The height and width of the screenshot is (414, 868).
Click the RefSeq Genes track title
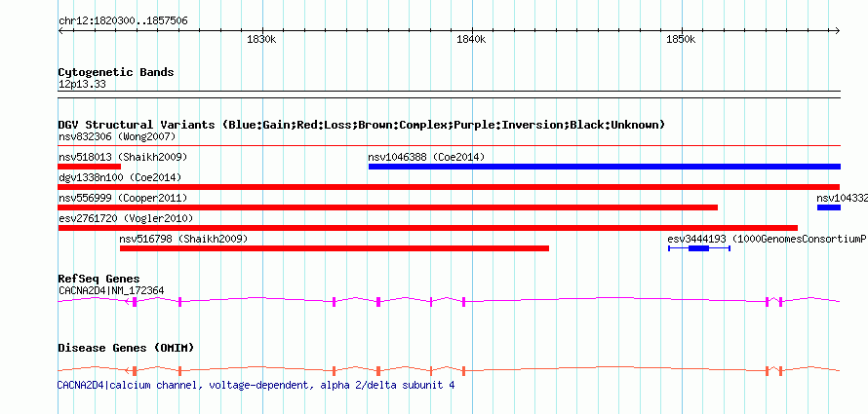tap(99, 280)
